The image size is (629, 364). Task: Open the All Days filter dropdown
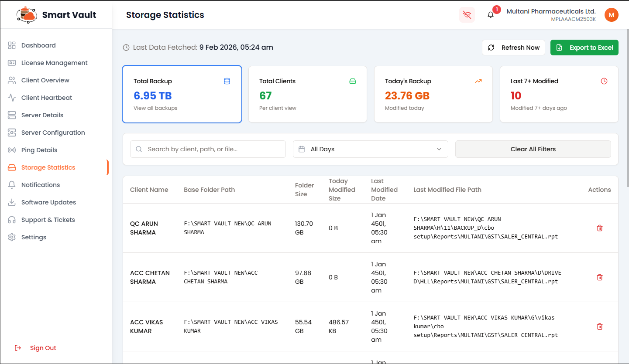point(370,149)
